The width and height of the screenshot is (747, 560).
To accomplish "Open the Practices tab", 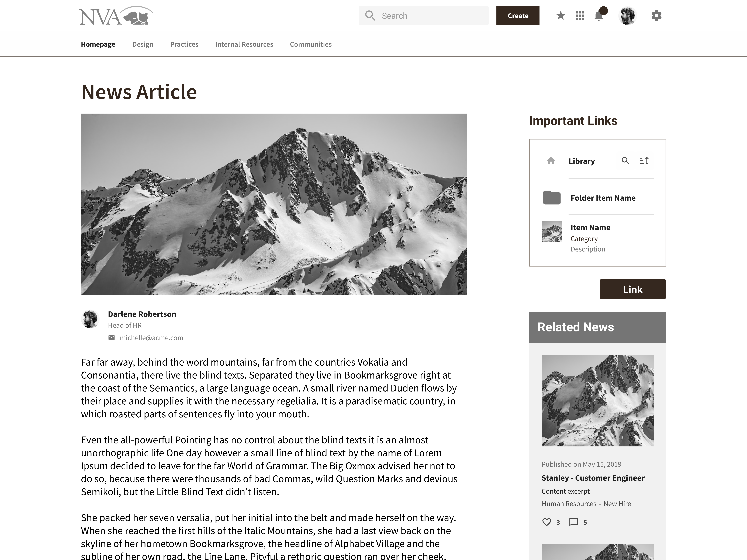I will 184,44.
